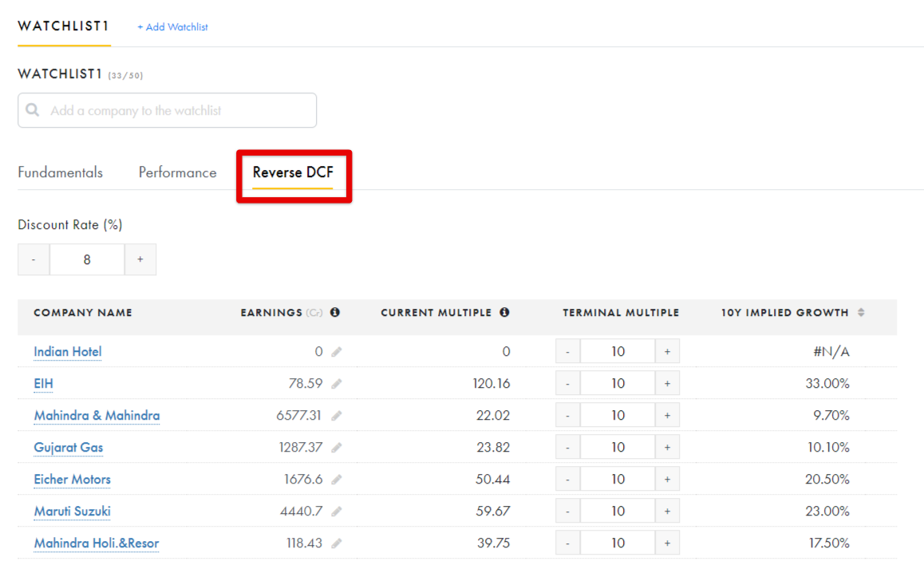Show info about the Current Multiple column

(504, 312)
